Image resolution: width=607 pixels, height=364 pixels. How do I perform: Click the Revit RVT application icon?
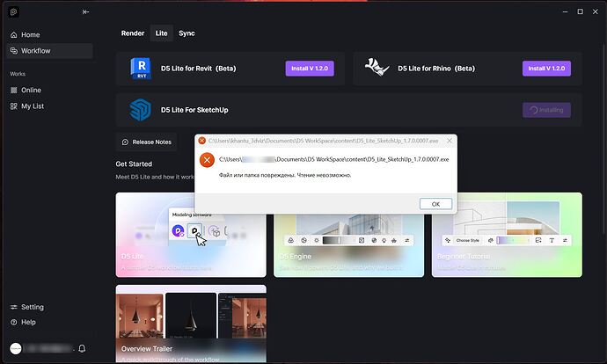[141, 69]
